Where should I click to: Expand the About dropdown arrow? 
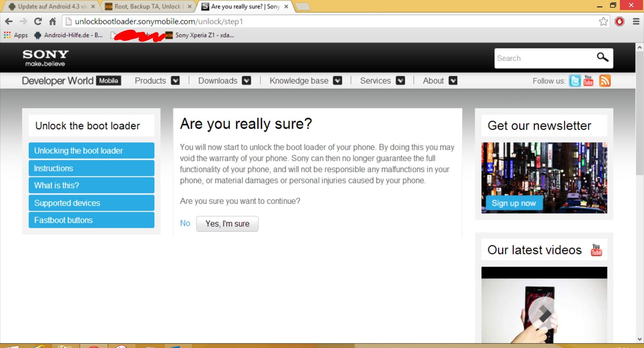[453, 81]
